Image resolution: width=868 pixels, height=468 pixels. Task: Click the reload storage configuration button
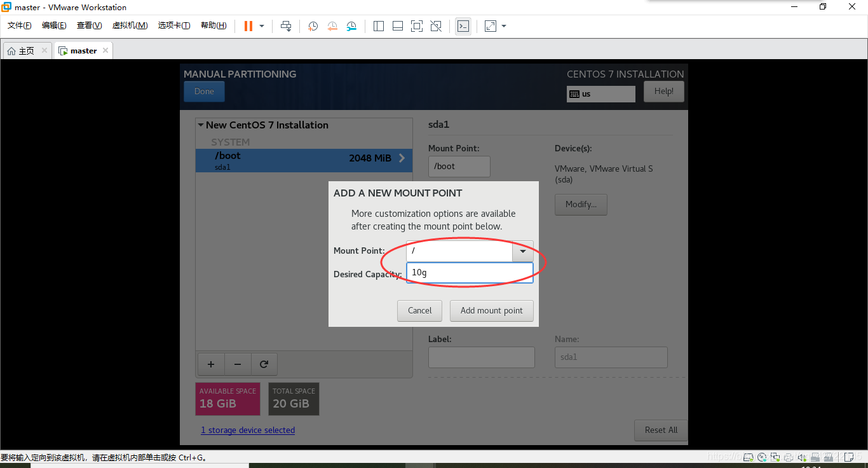pos(264,364)
